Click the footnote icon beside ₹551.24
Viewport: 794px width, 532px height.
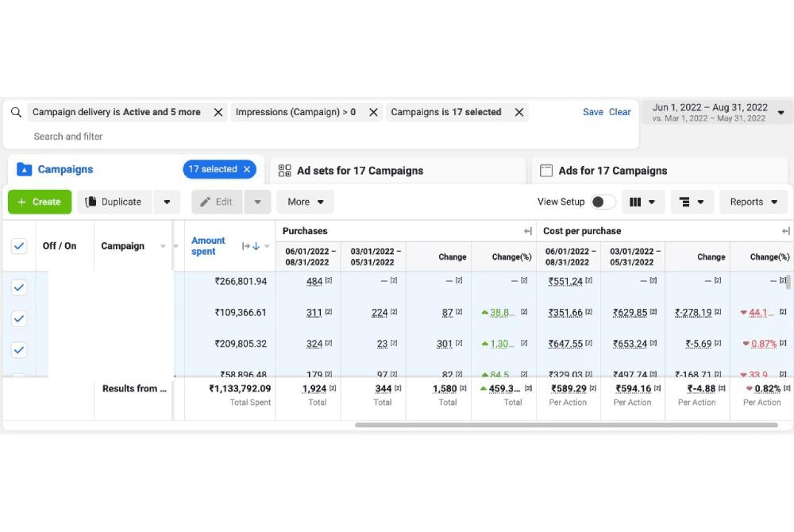588,280
